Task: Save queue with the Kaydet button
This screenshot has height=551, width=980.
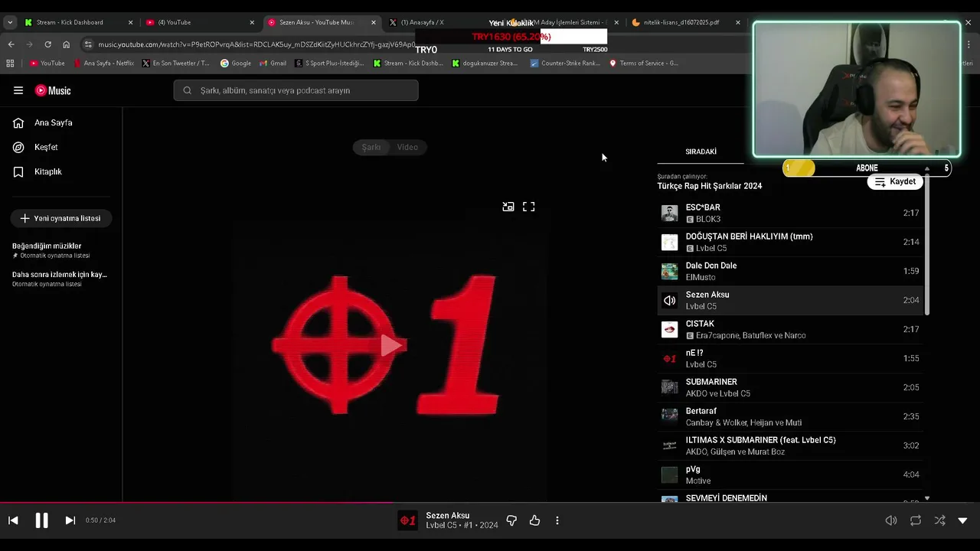Action: pyautogui.click(x=895, y=181)
